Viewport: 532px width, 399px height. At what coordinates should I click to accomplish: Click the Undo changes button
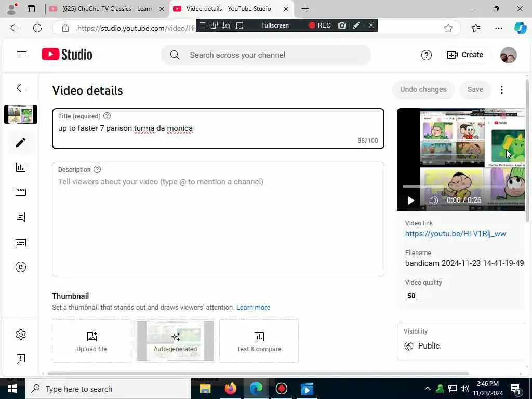423,89
